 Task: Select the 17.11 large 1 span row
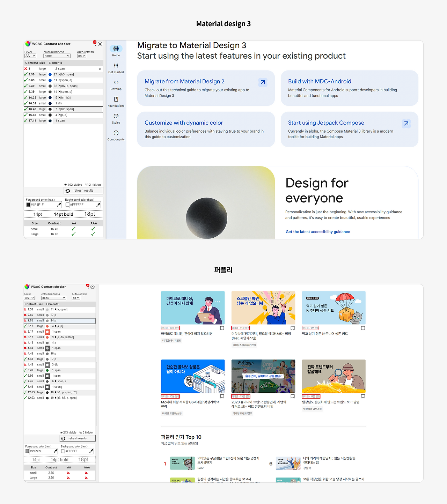click(63, 121)
